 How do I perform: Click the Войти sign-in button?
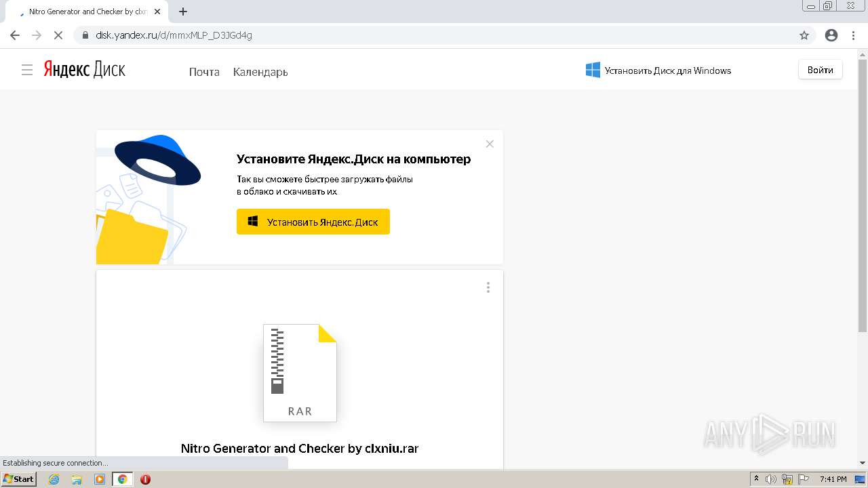(820, 70)
